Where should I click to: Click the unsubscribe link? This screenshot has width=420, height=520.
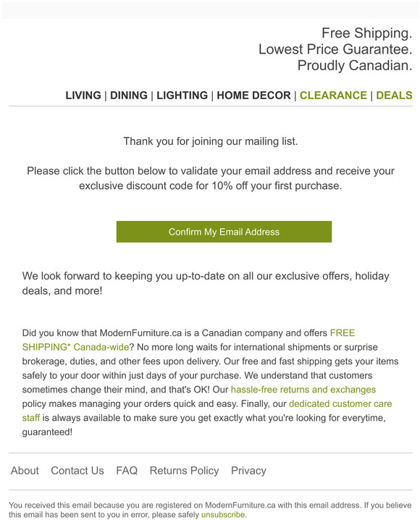pos(223,515)
